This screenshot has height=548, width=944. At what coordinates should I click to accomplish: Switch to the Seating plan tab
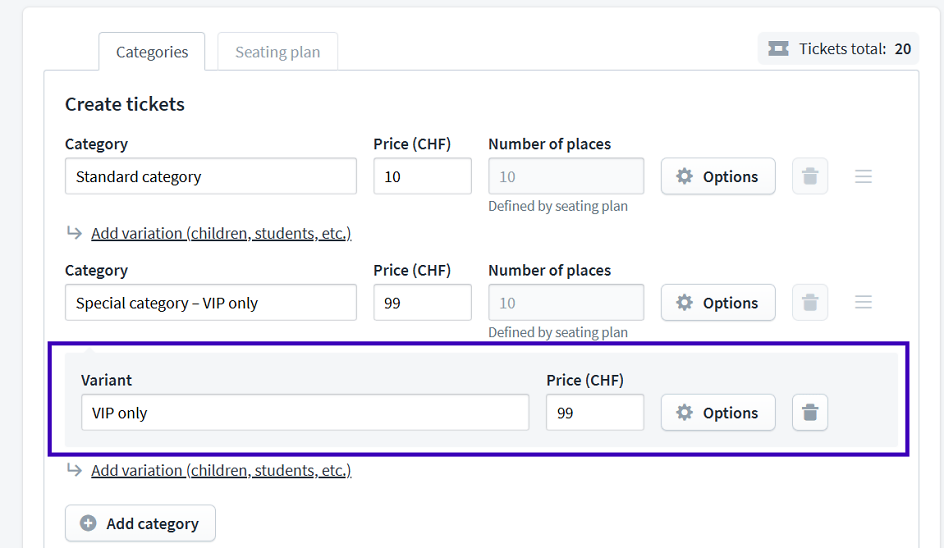pyautogui.click(x=278, y=52)
